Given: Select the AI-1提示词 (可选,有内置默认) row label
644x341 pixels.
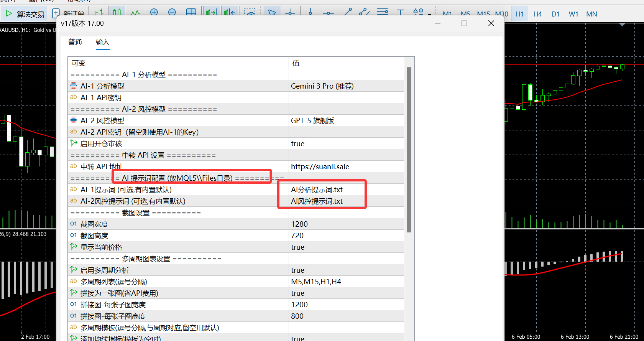Looking at the screenshot, I should (x=126, y=189).
